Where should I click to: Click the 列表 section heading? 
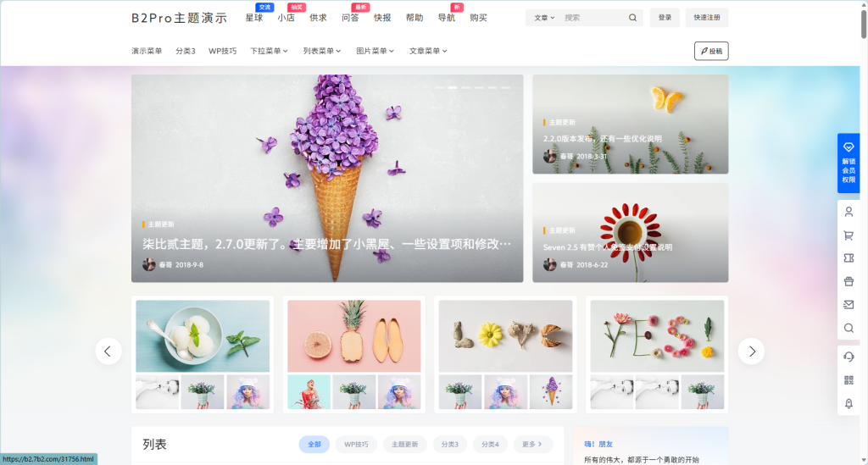click(x=154, y=445)
